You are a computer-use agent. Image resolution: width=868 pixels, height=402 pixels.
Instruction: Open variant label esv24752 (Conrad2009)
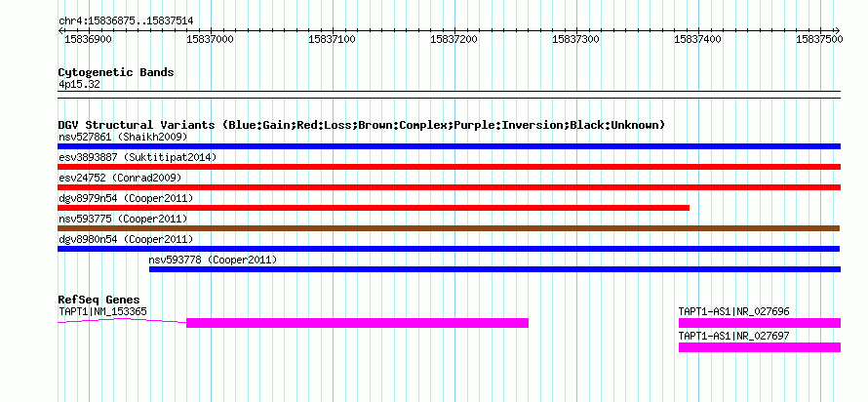120,178
